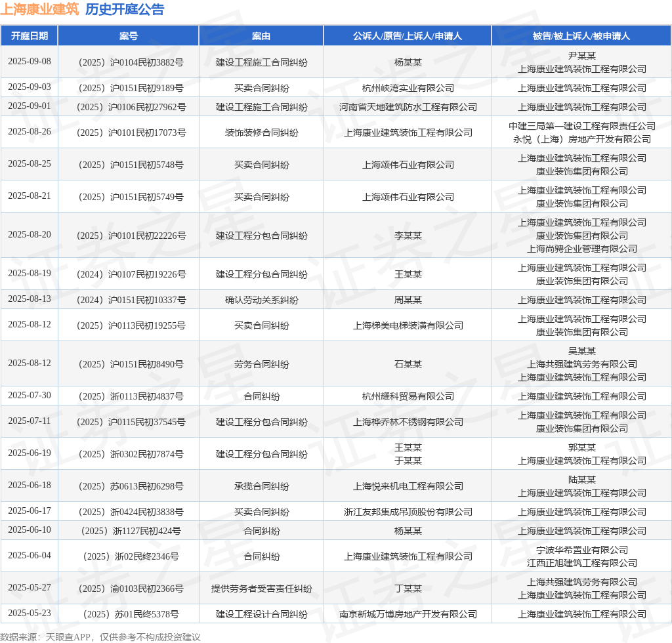Click plaintiff 河南省天地建筑防水工程有限公司
Screen dimensions: 672x643
point(408,107)
